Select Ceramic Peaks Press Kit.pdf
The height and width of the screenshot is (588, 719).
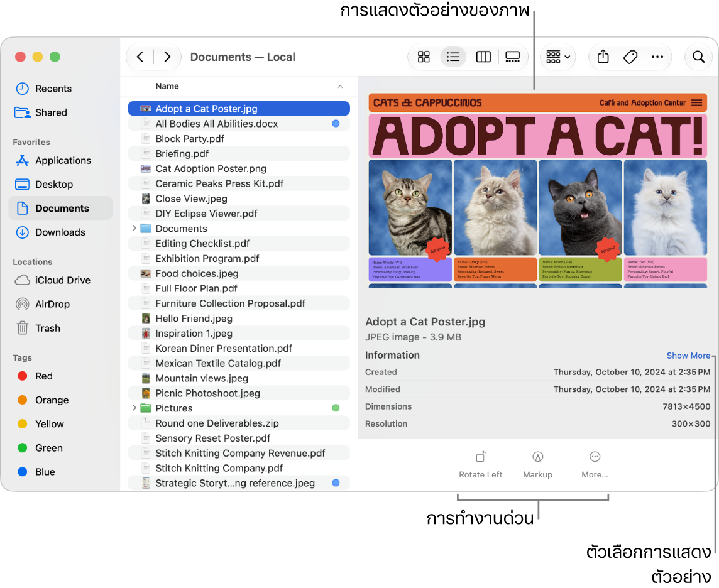[238, 183]
